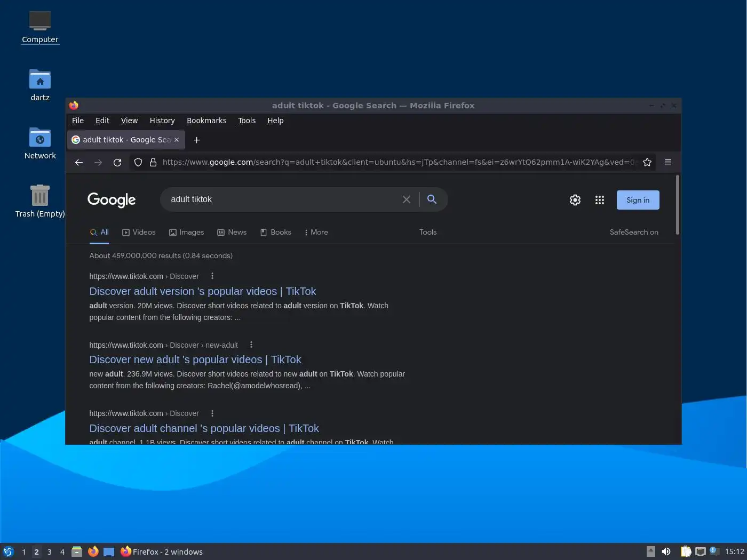Click the notification tray icon with exclamation
The image size is (747, 560).
(x=714, y=551)
